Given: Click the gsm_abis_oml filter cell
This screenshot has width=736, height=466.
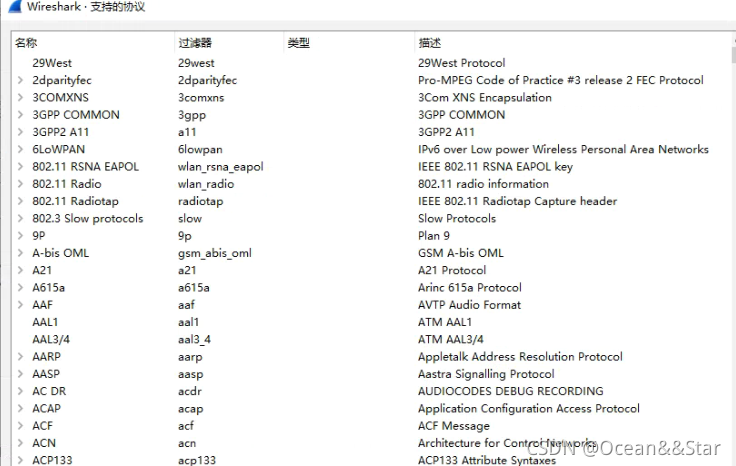Looking at the screenshot, I should (x=215, y=253).
